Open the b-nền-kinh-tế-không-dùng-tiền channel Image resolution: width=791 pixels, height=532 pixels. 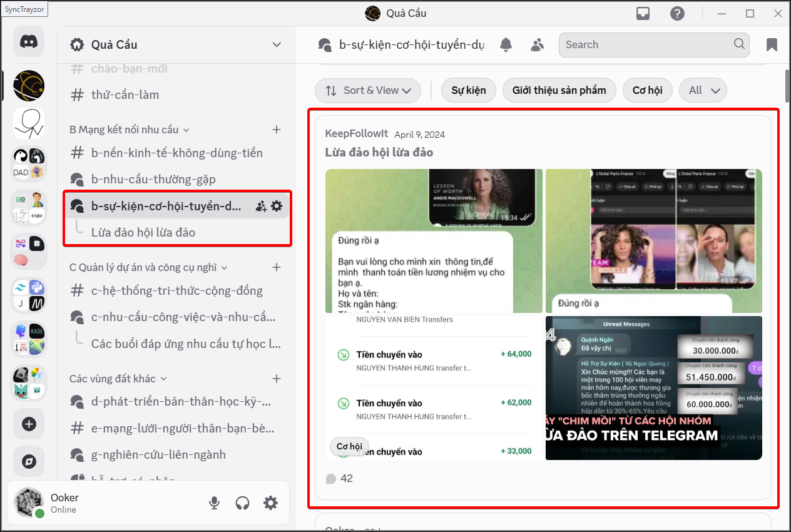(x=177, y=153)
